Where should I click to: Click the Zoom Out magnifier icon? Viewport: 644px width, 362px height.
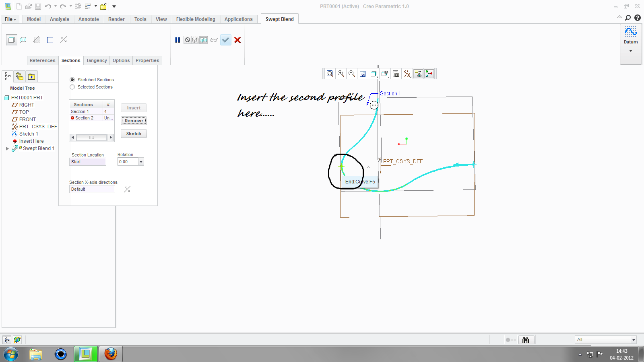tap(352, 74)
